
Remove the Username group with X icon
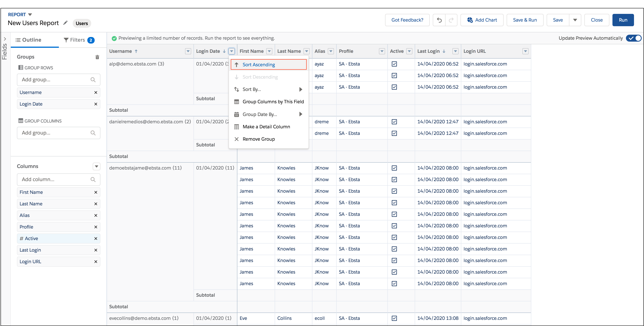[95, 92]
